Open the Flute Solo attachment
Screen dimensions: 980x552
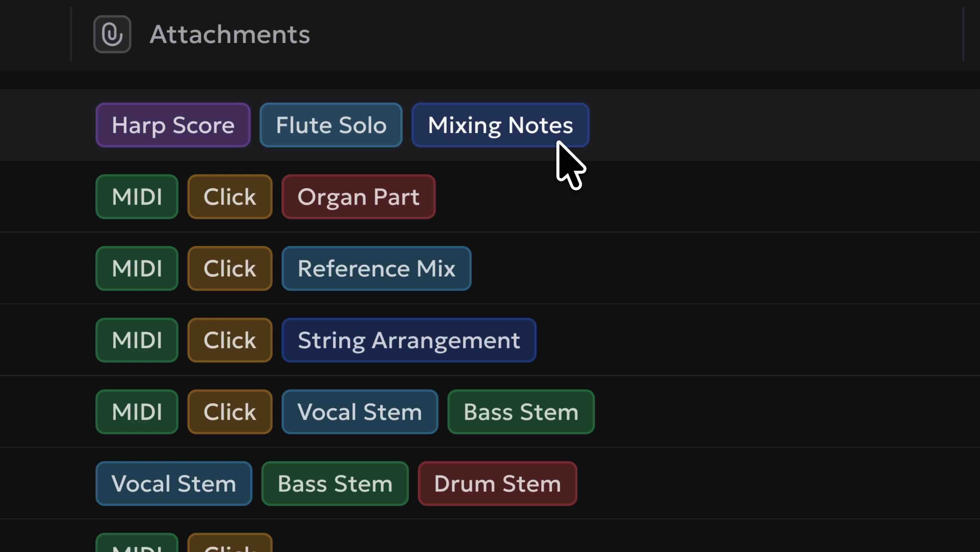click(x=331, y=125)
